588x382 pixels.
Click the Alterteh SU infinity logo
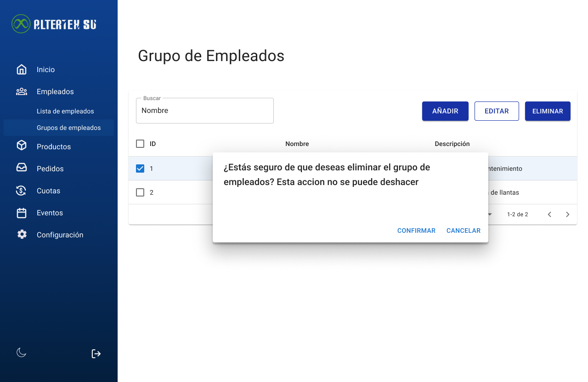(x=21, y=24)
